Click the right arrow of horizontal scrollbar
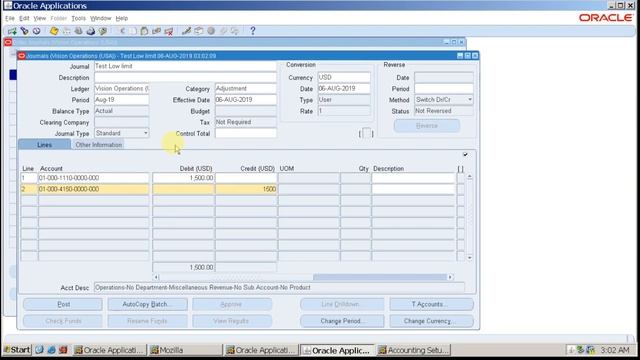 coord(450,277)
